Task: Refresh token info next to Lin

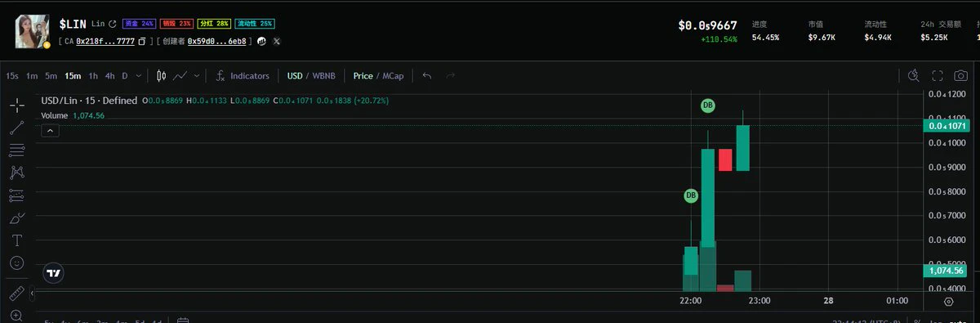Action: coord(113,25)
